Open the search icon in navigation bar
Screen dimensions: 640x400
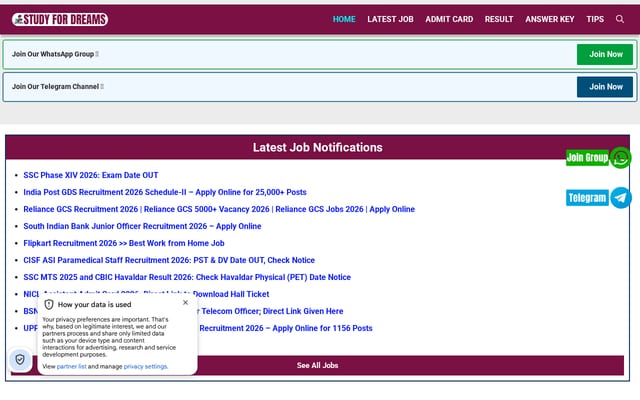click(x=620, y=19)
